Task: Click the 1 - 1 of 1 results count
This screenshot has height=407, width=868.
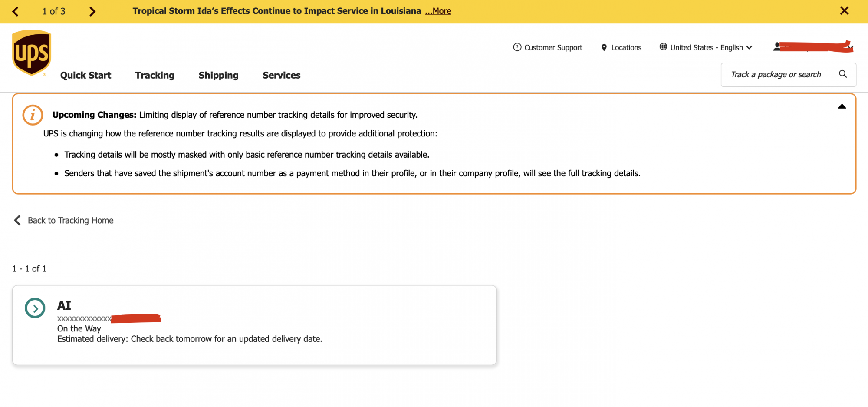Action: click(x=30, y=269)
